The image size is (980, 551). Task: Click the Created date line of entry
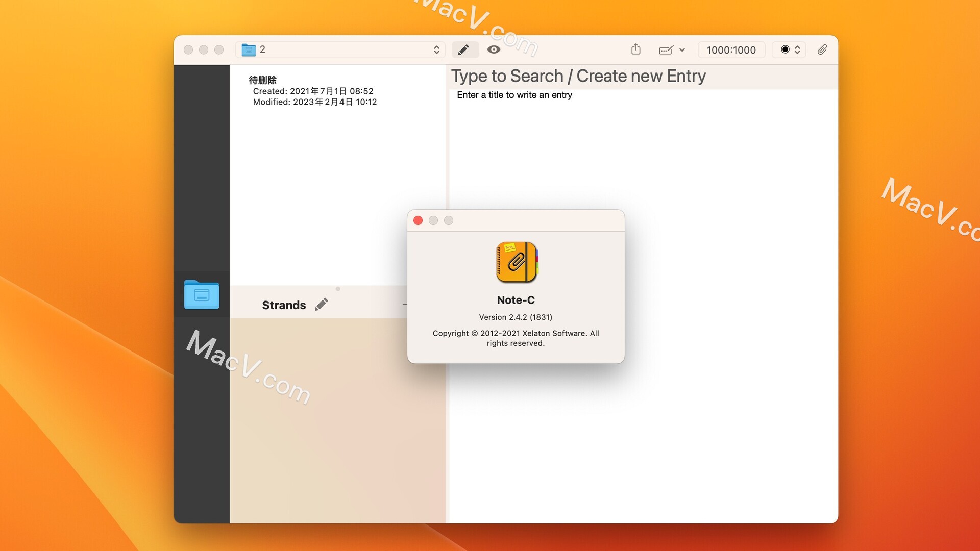[x=313, y=91]
